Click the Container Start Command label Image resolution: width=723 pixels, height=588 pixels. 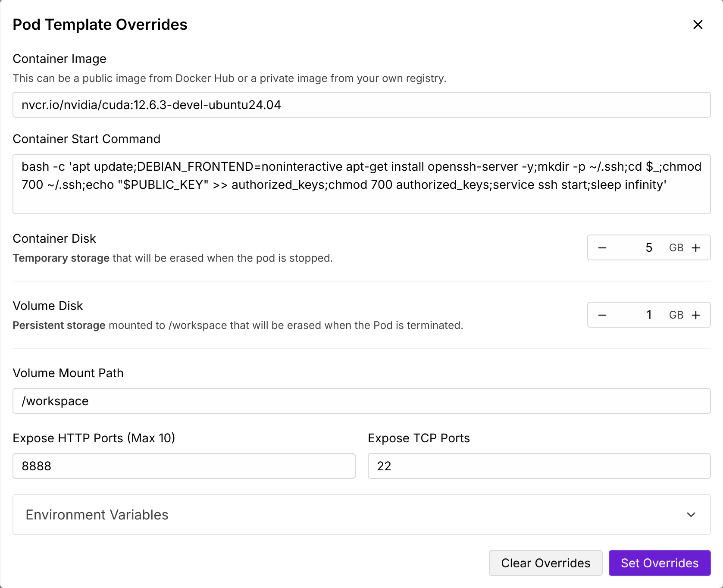coord(87,139)
